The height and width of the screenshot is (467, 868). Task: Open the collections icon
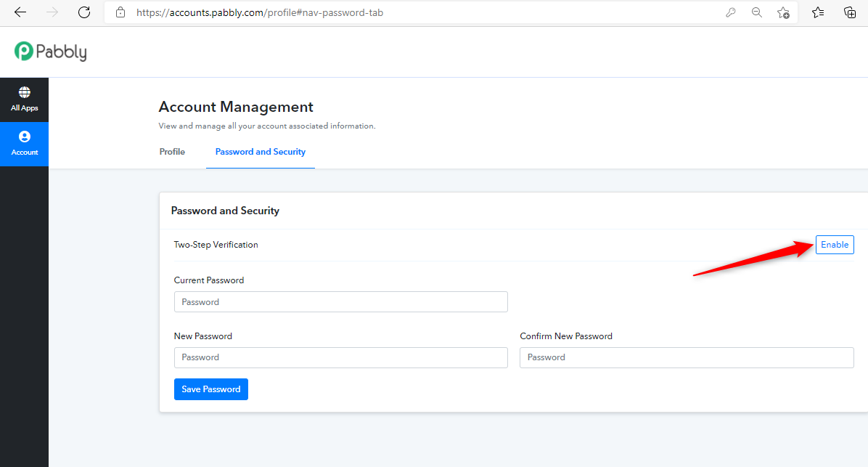pyautogui.click(x=850, y=12)
